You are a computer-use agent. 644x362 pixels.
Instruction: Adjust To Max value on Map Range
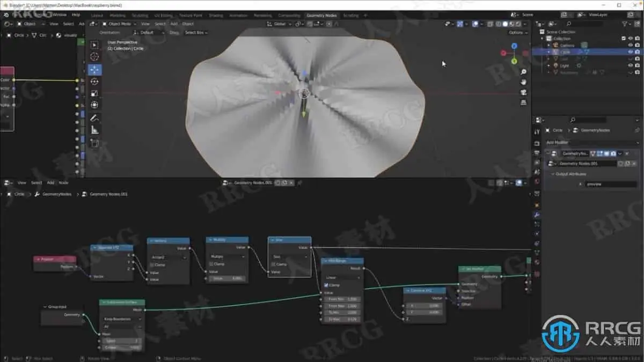[343, 319]
